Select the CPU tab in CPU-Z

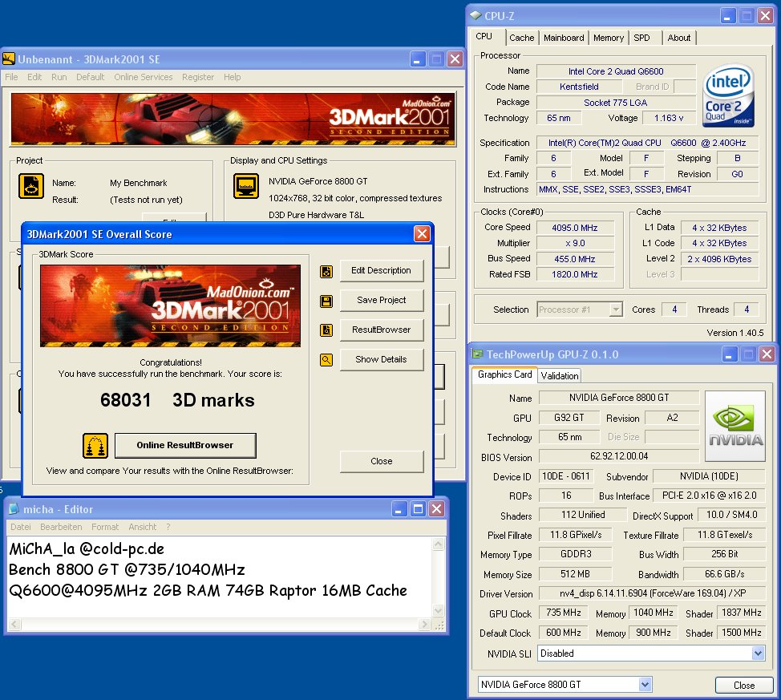[484, 36]
